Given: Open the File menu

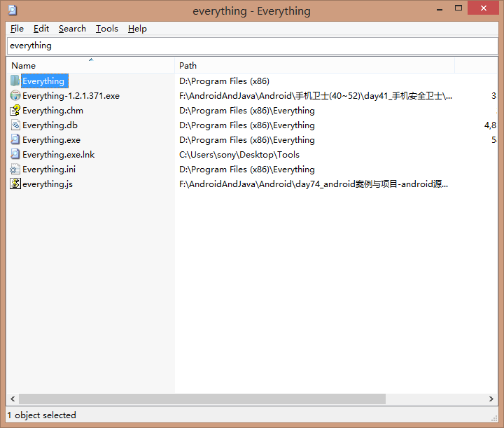Looking at the screenshot, I should coord(17,29).
